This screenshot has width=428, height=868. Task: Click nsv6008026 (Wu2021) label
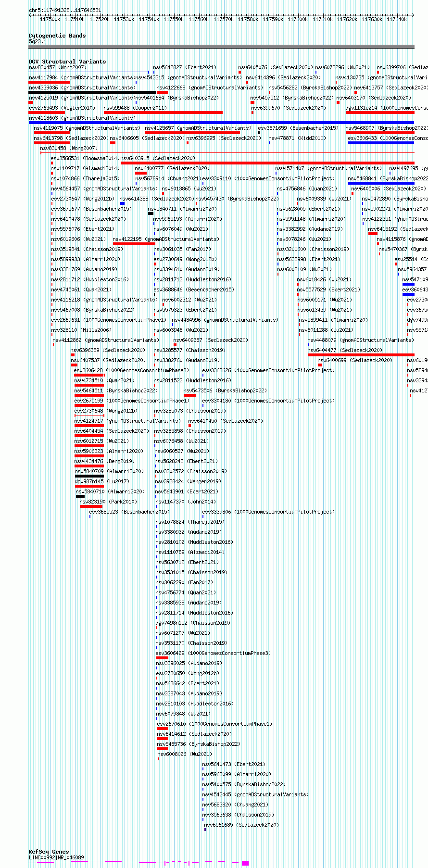(185, 754)
